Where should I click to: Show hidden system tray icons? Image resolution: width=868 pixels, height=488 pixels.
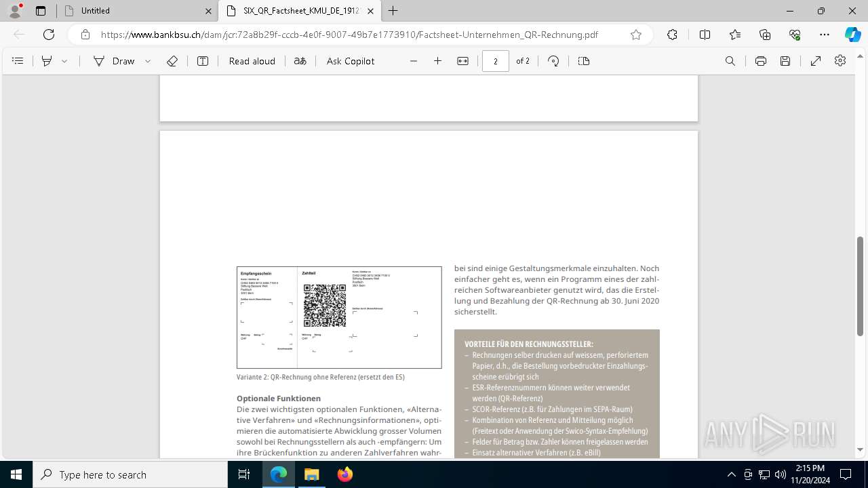732,474
